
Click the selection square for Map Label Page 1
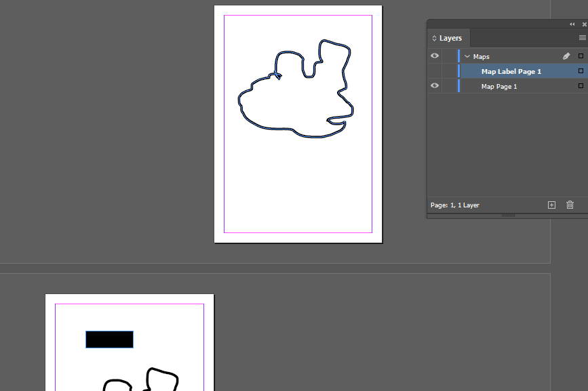[x=580, y=71]
